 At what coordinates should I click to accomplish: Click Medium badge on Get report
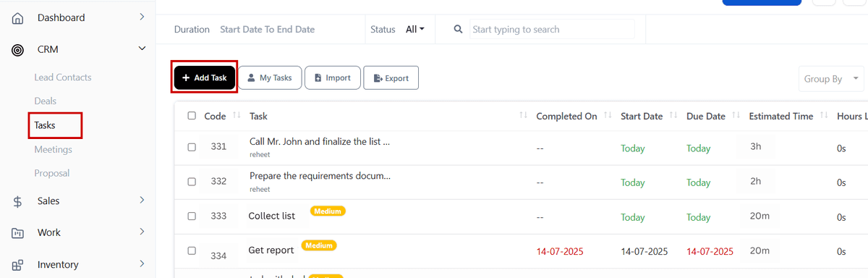[319, 245]
